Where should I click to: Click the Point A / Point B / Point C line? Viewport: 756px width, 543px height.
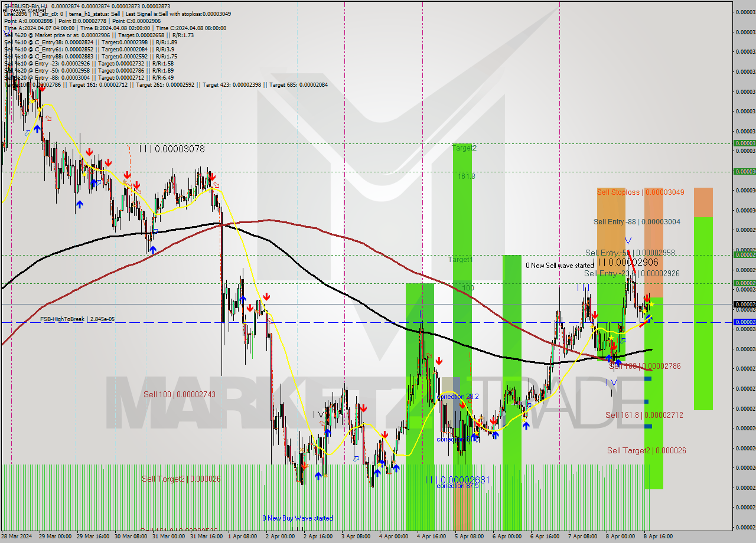[x=82, y=21]
